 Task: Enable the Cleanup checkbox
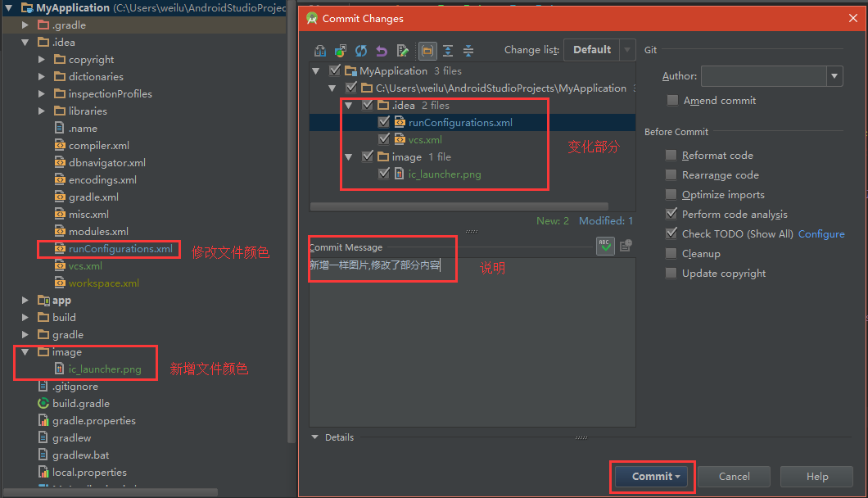point(671,254)
